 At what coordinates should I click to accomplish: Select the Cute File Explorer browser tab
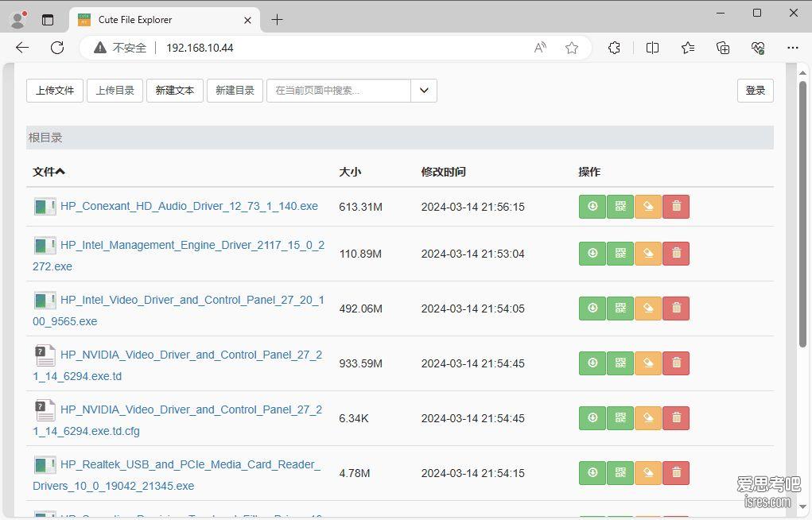[165, 20]
